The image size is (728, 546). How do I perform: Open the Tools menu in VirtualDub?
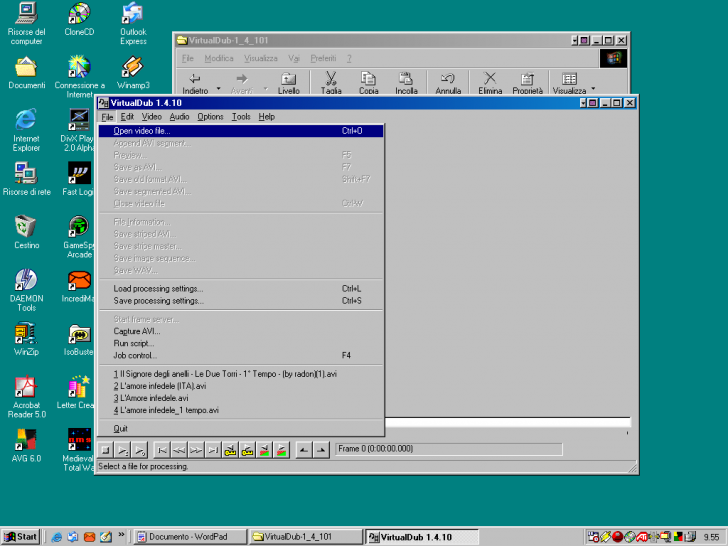coord(241,117)
